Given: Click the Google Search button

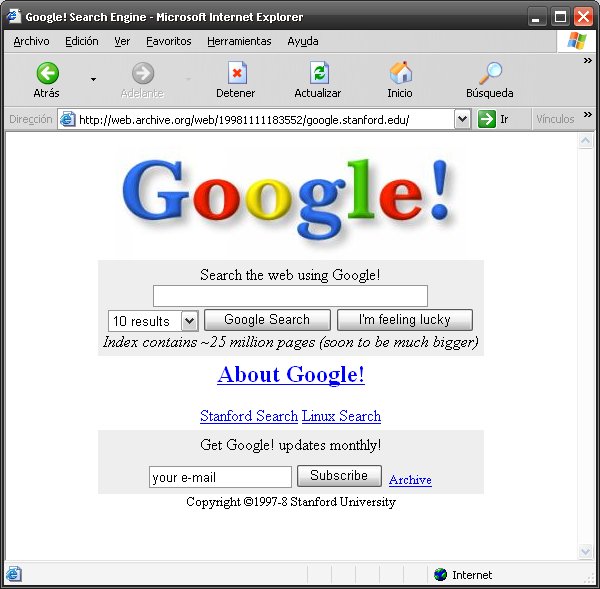Looking at the screenshot, I should click(267, 320).
